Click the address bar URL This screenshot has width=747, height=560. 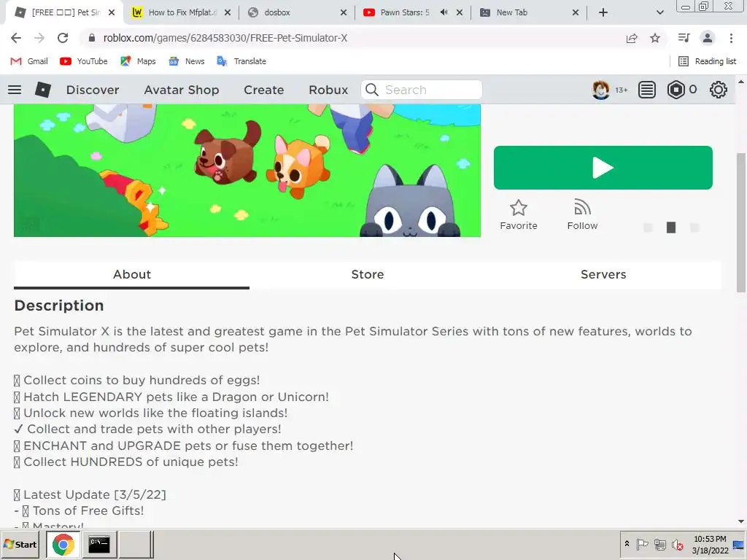(225, 38)
